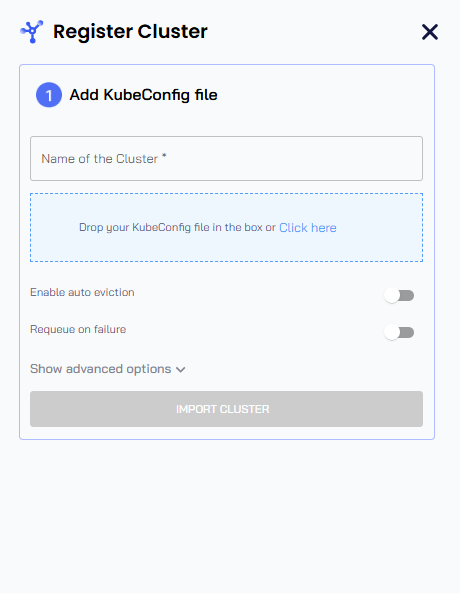
Task: Click the Register Cluster title text
Action: pos(130,32)
